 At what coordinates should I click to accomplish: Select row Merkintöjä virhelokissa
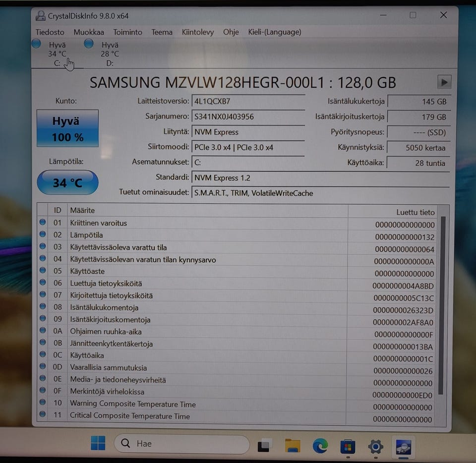[x=237, y=392]
